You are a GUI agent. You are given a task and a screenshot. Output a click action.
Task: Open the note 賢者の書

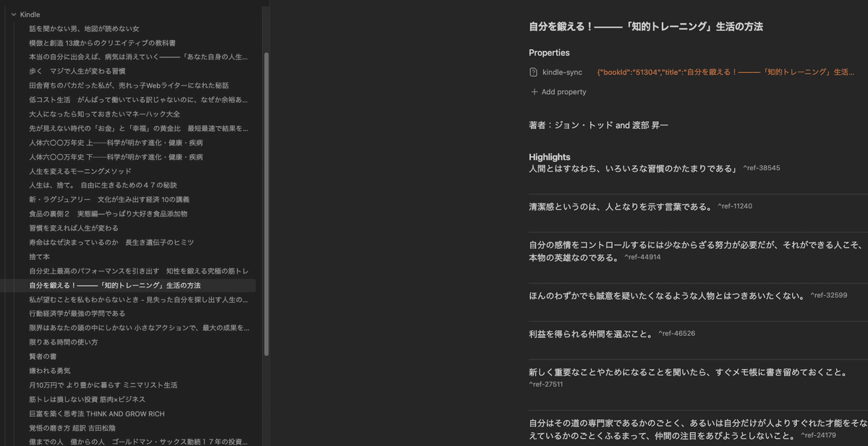(x=42, y=355)
